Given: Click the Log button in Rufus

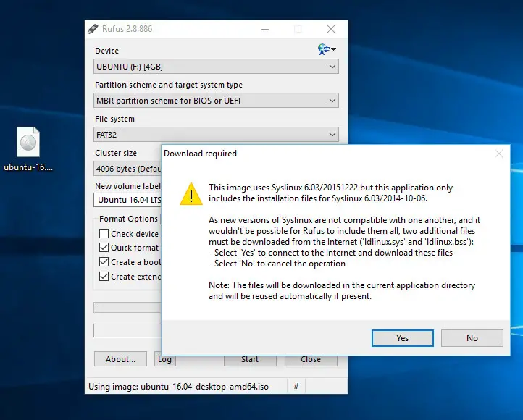Looking at the screenshot, I should click(164, 360).
